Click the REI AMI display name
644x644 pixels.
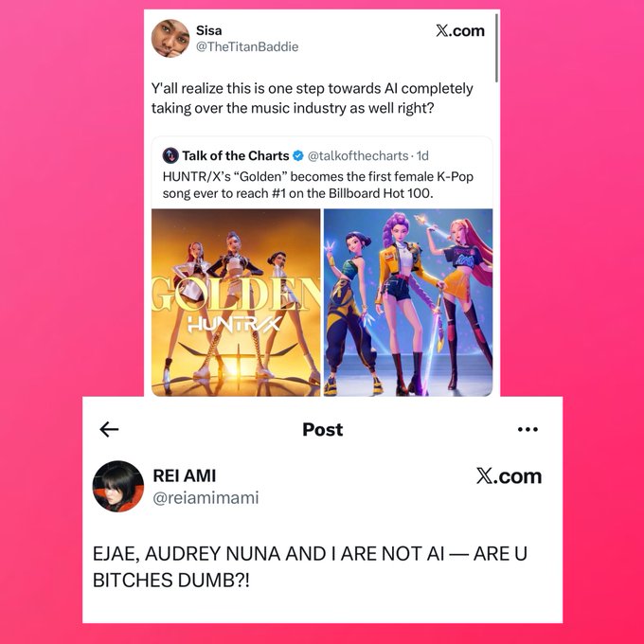coord(185,475)
